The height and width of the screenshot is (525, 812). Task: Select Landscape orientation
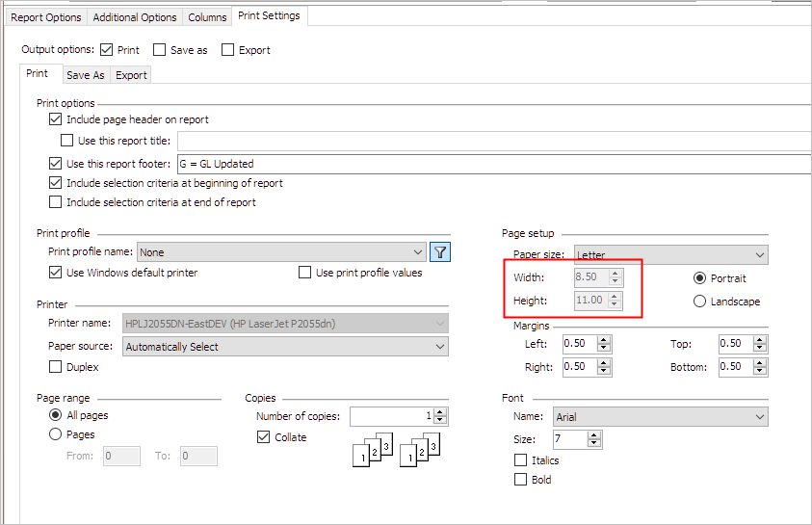tap(700, 302)
